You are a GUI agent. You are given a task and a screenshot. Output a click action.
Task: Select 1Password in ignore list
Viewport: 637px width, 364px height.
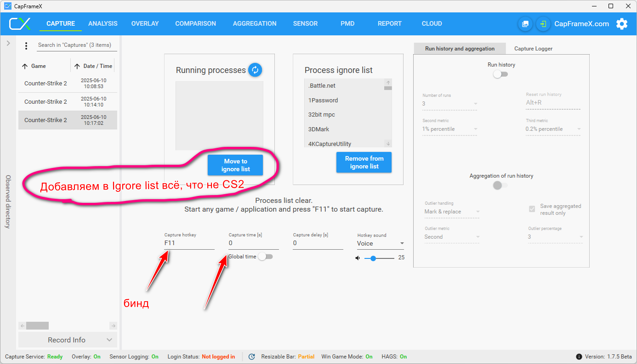click(344, 100)
